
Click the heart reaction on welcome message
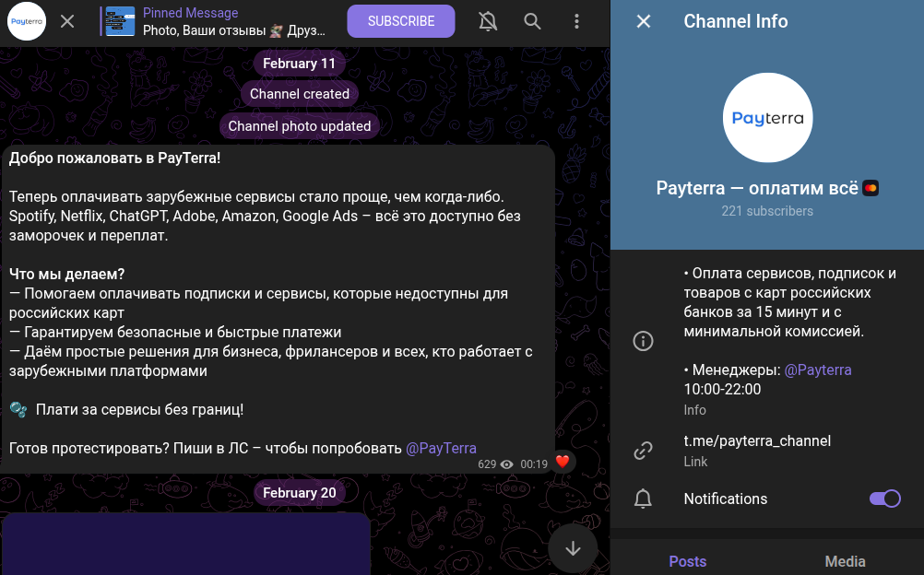tap(561, 463)
